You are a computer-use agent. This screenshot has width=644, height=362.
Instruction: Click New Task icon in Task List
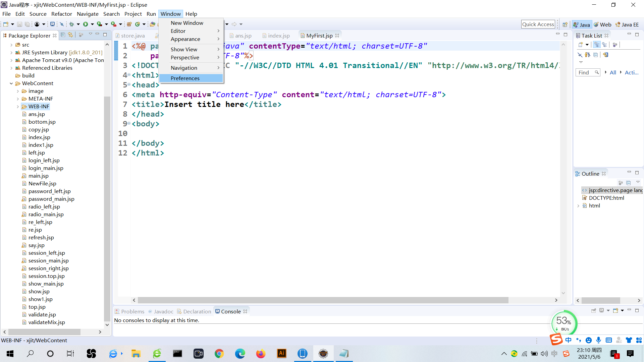coord(581,45)
